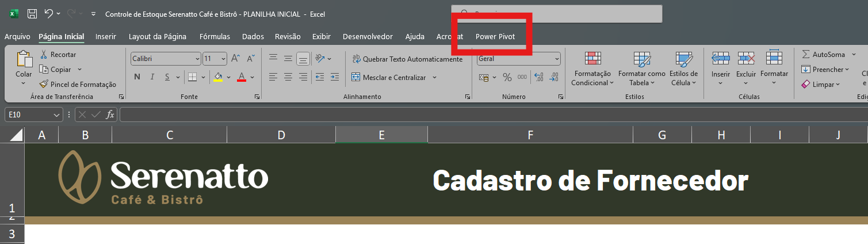
Task: Click Select All corner triangle
Action: [x=16, y=135]
